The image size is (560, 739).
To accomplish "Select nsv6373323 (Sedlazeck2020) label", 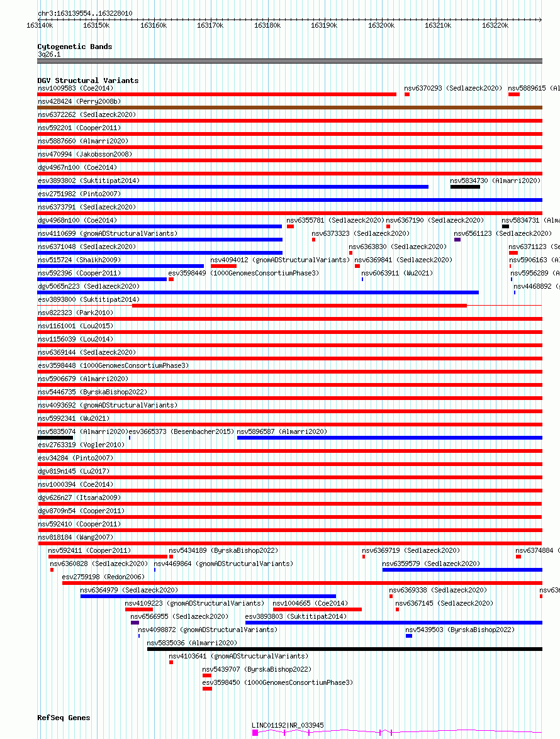I will (x=361, y=233).
